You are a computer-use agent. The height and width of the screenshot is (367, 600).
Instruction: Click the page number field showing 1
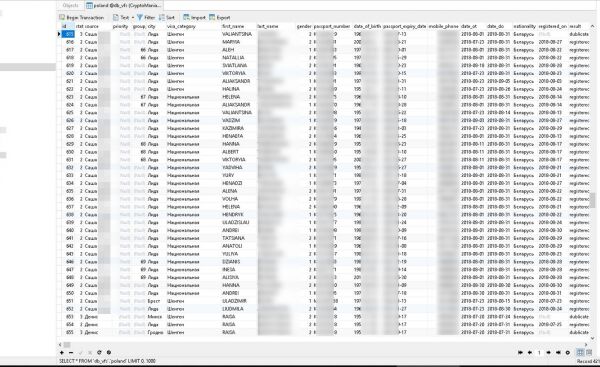[x=540, y=352]
